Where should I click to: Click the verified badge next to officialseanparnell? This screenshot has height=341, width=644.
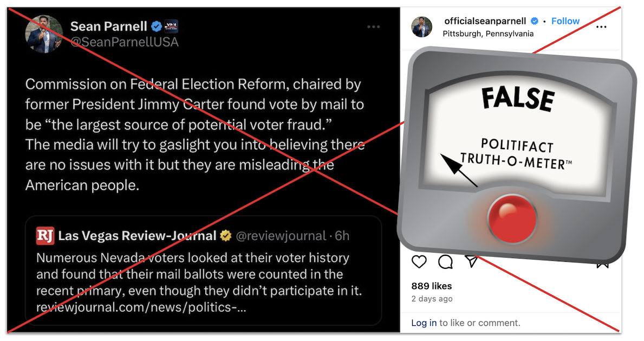534,21
